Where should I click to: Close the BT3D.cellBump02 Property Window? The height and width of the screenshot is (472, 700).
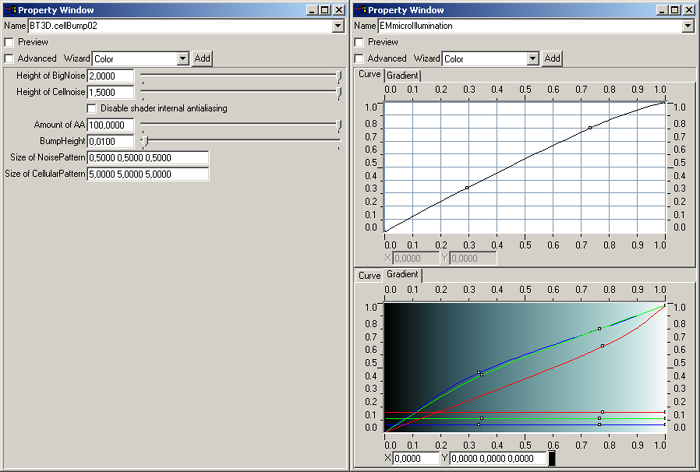pos(339,8)
